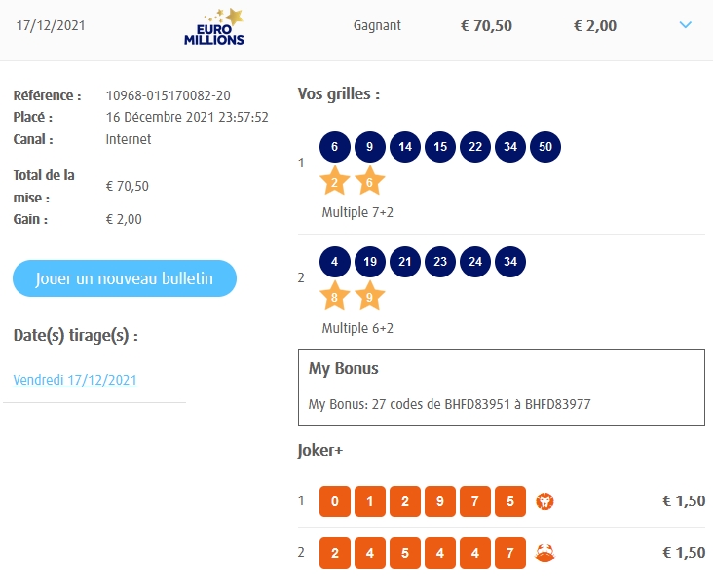Image resolution: width=713 pixels, height=588 pixels.
Task: Click the first orange Joker+ digit 0
Action: pyautogui.click(x=334, y=501)
